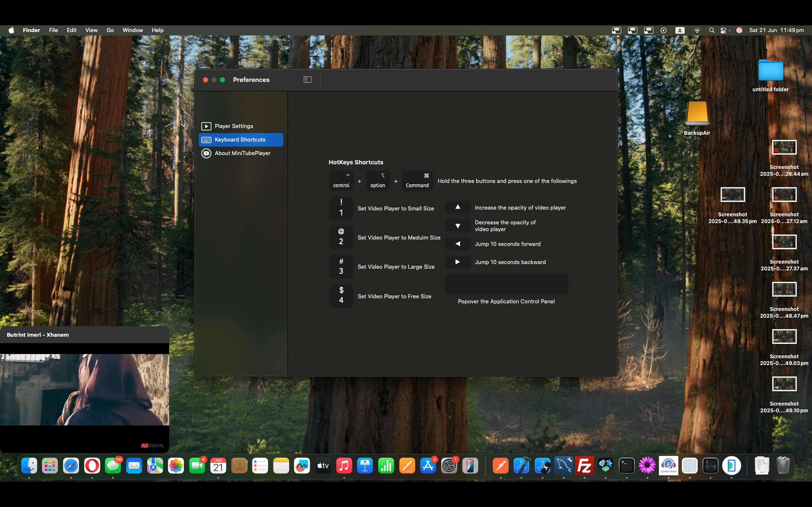Click the Butrint Imeri video thumbnail

pos(84,390)
